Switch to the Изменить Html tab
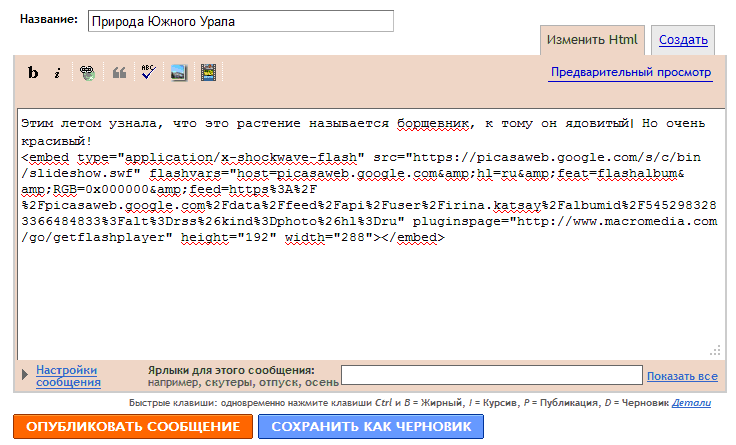Image resolution: width=736 pixels, height=445 pixels. pos(592,40)
